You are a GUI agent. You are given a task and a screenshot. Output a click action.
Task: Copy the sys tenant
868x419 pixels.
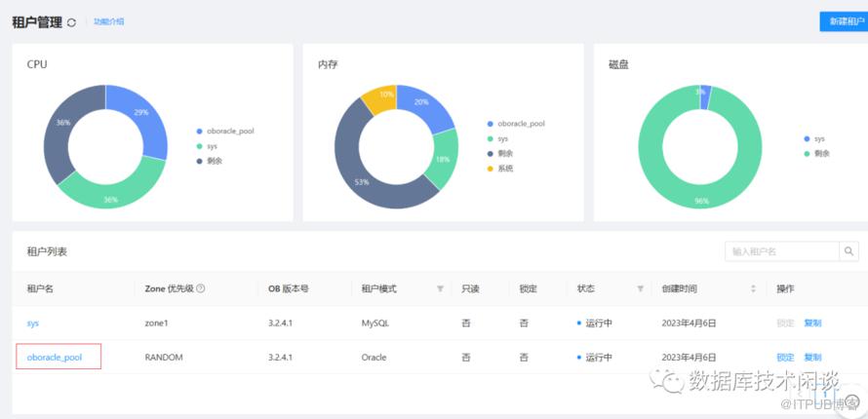[812, 323]
